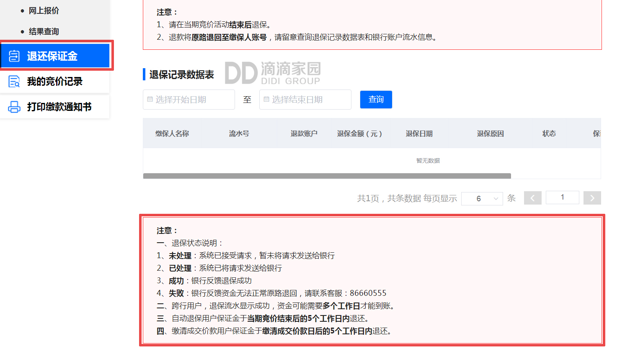
Task: Click the 退保原因 column header
Action: tap(491, 133)
